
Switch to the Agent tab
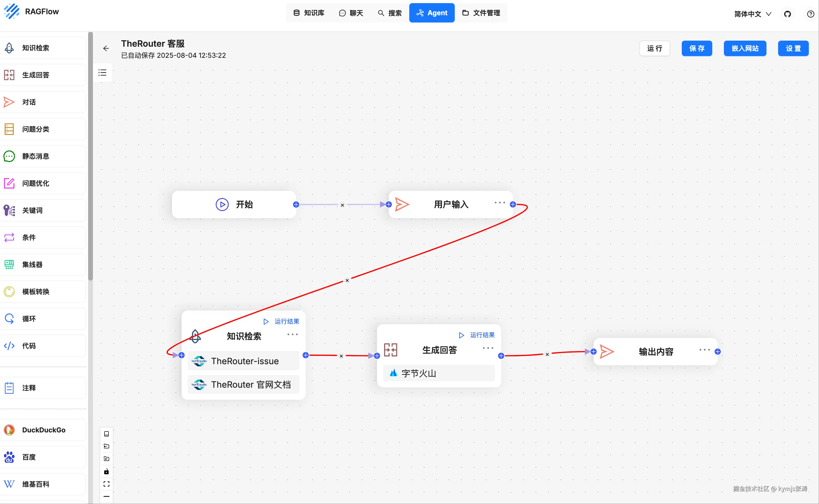coord(432,13)
